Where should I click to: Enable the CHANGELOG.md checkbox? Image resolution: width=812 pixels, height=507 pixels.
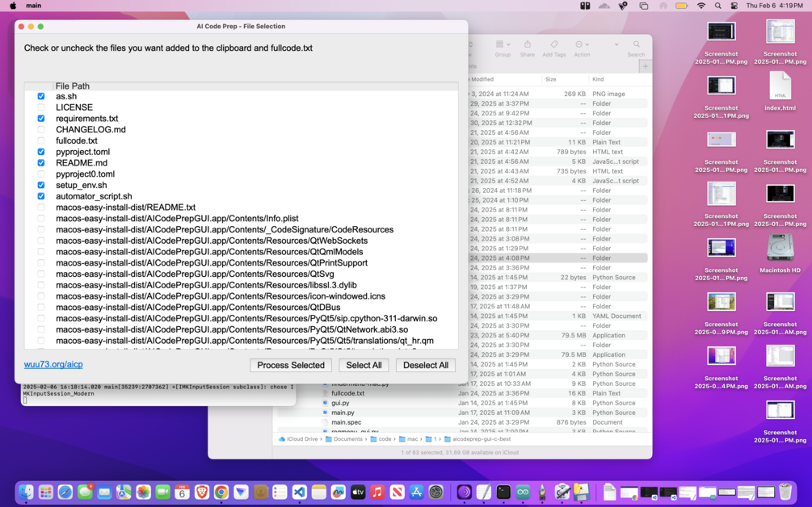tap(41, 129)
